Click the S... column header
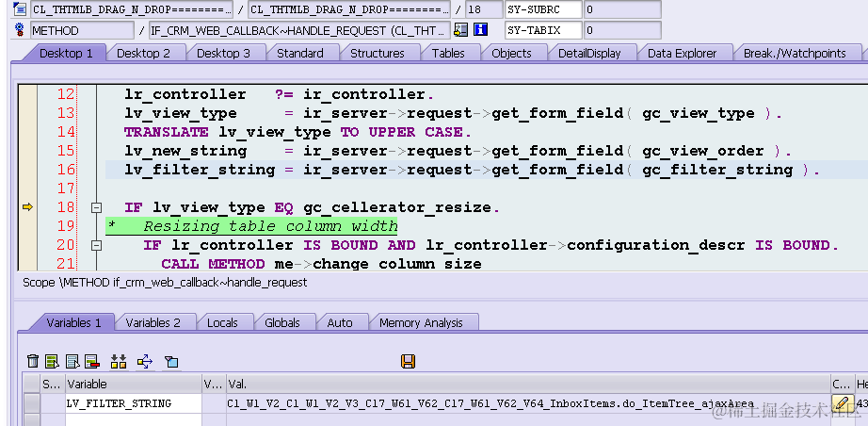Viewport: 868px width, 426px height. coord(53,384)
